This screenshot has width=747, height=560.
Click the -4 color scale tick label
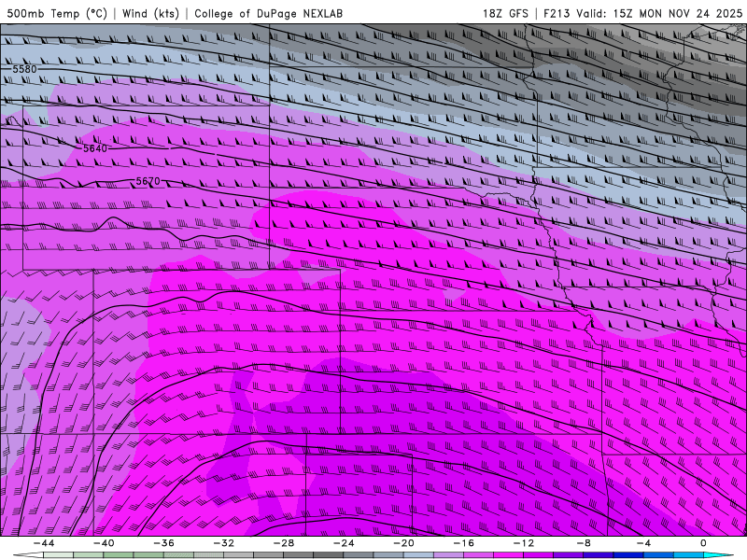pyautogui.click(x=643, y=543)
